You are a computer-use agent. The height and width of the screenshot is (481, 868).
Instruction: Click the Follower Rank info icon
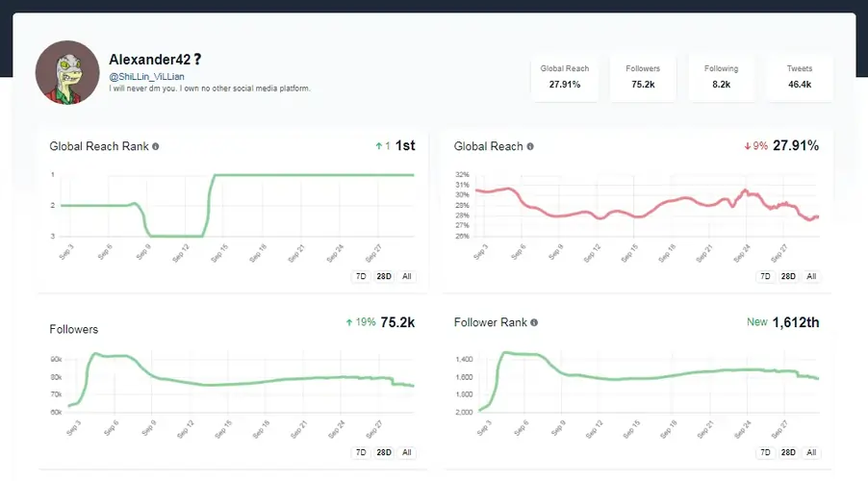[x=534, y=322]
